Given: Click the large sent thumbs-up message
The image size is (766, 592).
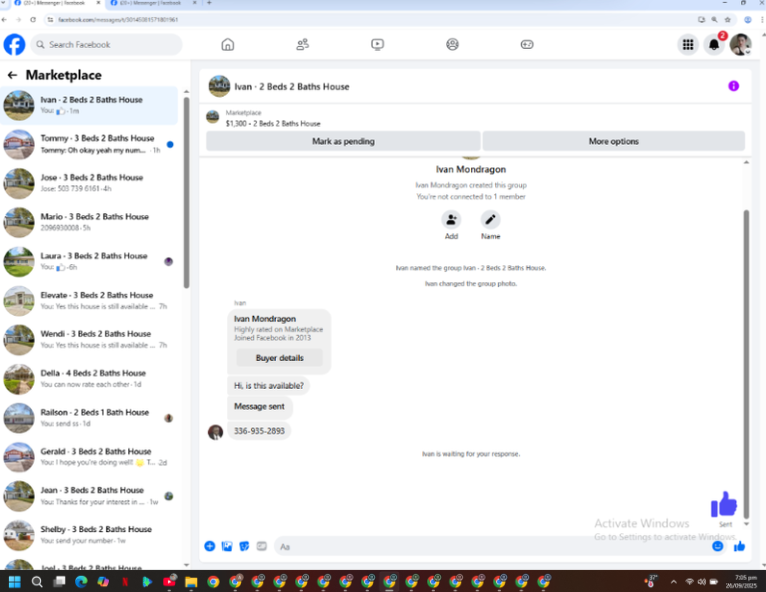Looking at the screenshot, I should point(723,504).
